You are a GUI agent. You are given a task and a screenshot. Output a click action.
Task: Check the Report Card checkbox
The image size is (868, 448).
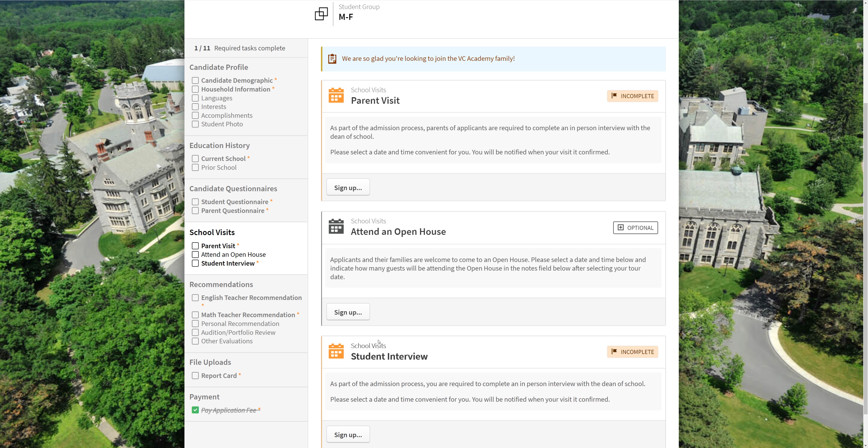click(x=195, y=375)
